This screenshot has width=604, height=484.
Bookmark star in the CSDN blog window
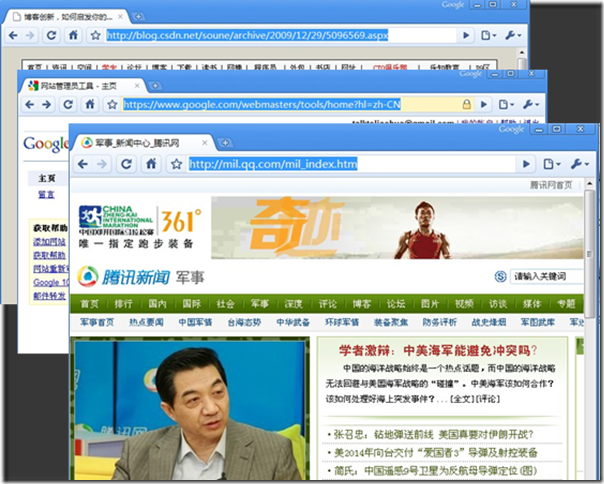click(x=95, y=35)
